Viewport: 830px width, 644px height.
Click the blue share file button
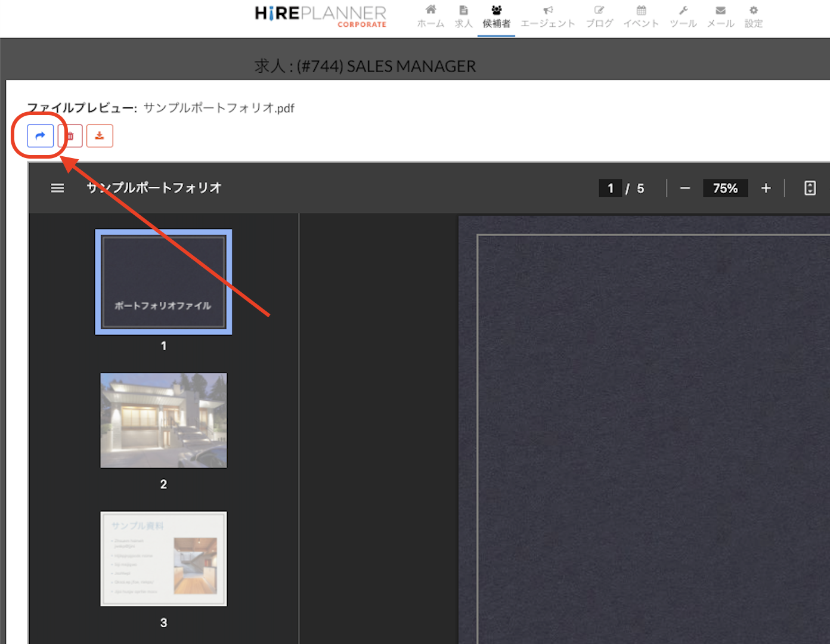click(40, 136)
